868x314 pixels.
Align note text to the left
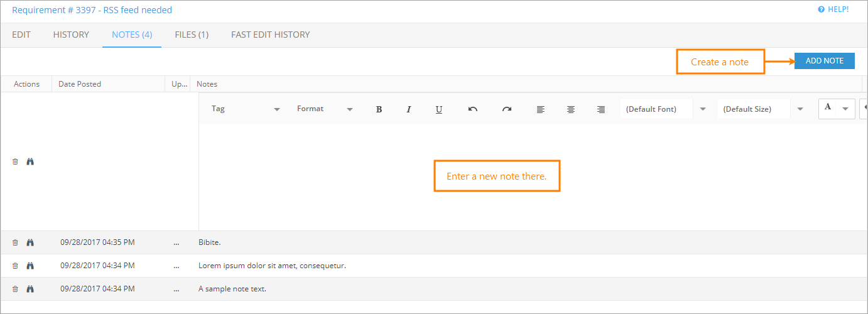(x=541, y=109)
